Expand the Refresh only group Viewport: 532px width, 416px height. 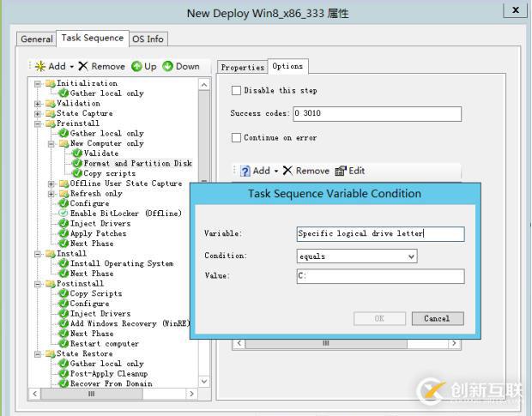[x=51, y=194]
